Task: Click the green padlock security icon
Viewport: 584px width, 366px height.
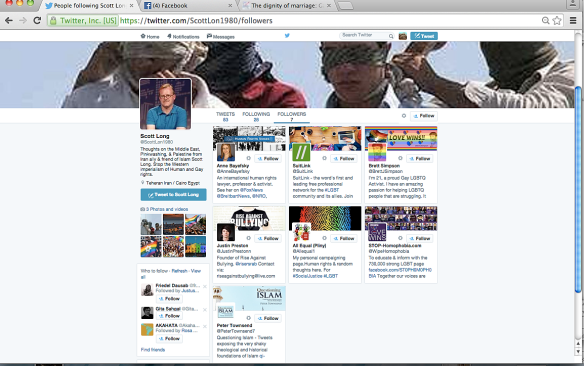Action: pyautogui.click(x=53, y=21)
